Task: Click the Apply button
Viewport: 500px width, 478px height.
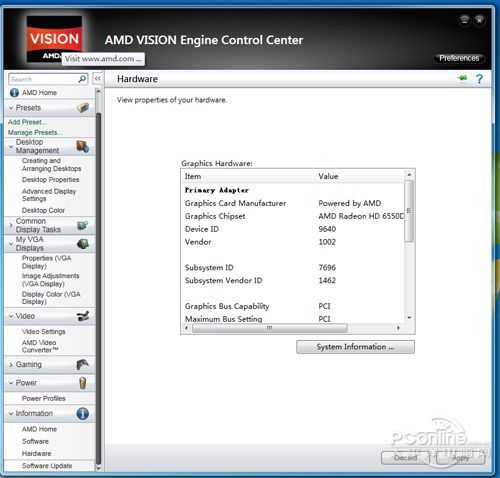Action: click(460, 458)
